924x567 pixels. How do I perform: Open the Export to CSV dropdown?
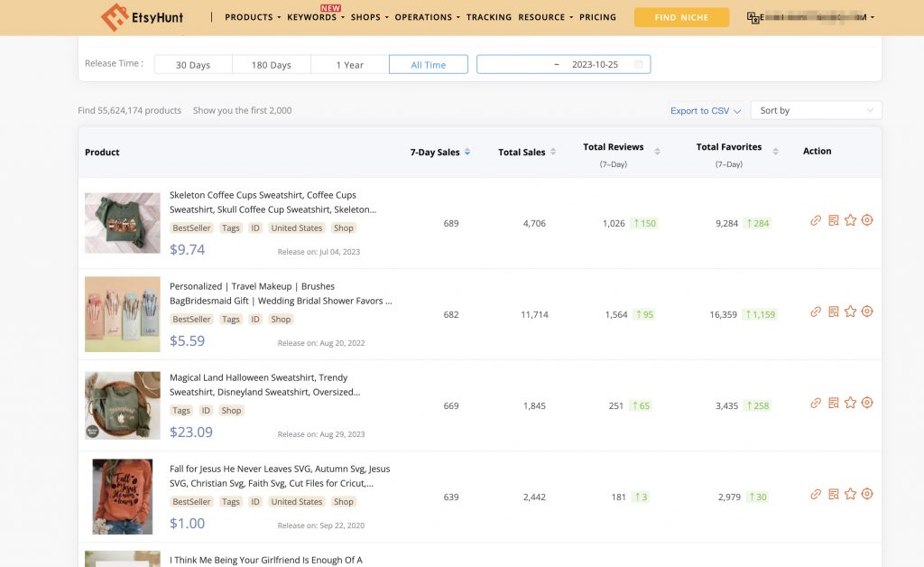click(705, 109)
